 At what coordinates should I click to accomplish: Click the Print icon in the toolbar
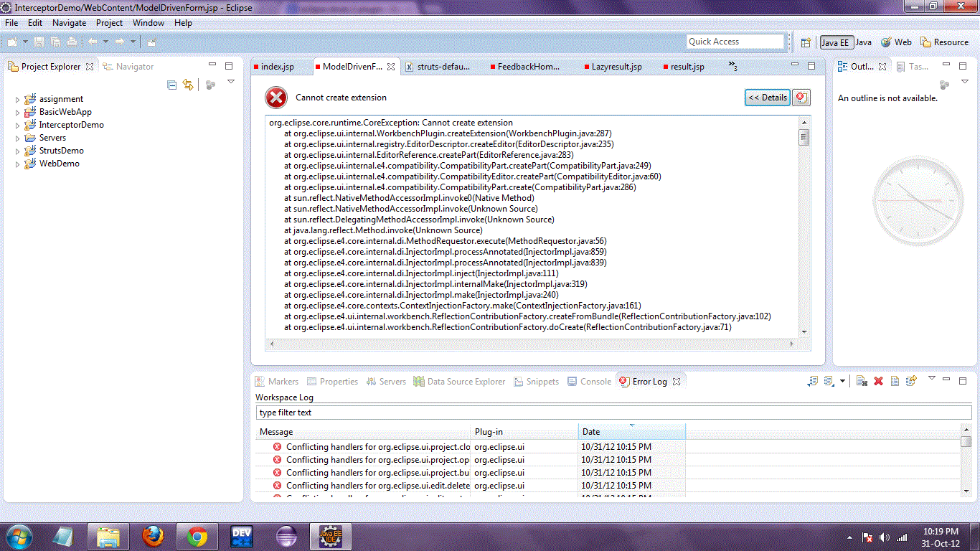point(72,42)
